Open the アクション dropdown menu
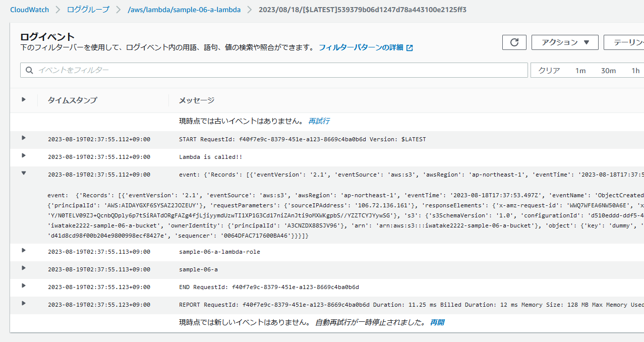 564,42
